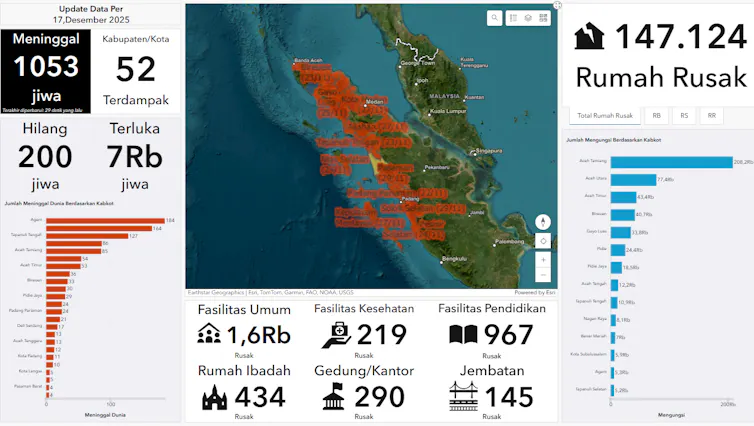The height and width of the screenshot is (426, 754).
Task: Click the damaged house icon beside 147.124
Action: [589, 37]
